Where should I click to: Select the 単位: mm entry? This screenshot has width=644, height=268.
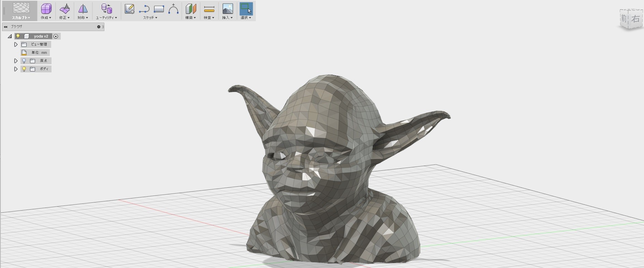pos(35,53)
